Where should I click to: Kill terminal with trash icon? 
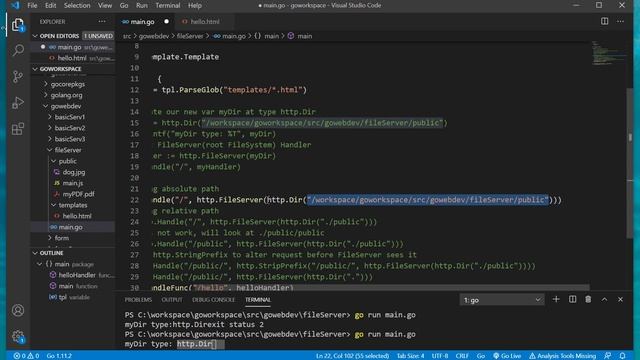point(588,300)
